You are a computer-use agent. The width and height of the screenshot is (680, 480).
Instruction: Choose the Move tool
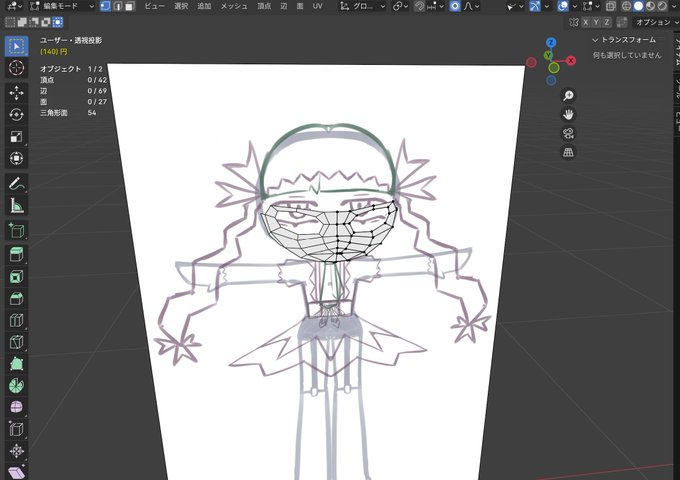[16, 93]
